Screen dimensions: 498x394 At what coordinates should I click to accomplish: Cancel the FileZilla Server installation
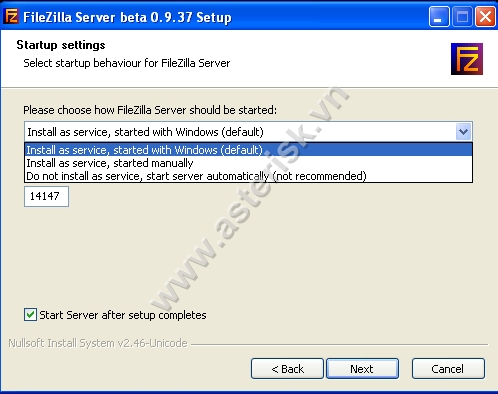[448, 369]
